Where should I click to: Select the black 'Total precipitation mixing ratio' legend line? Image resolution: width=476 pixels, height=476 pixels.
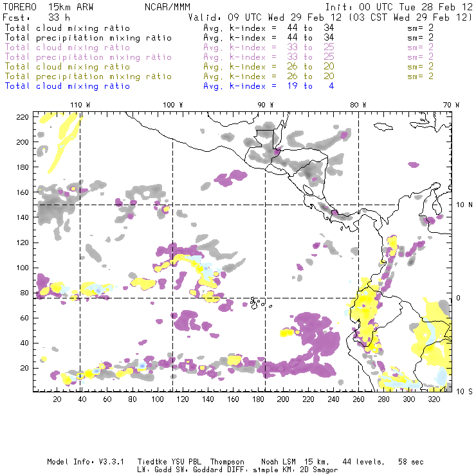point(88,38)
